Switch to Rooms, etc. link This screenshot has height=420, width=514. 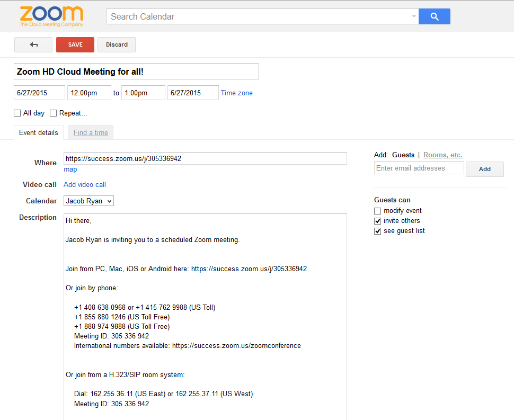pos(442,155)
